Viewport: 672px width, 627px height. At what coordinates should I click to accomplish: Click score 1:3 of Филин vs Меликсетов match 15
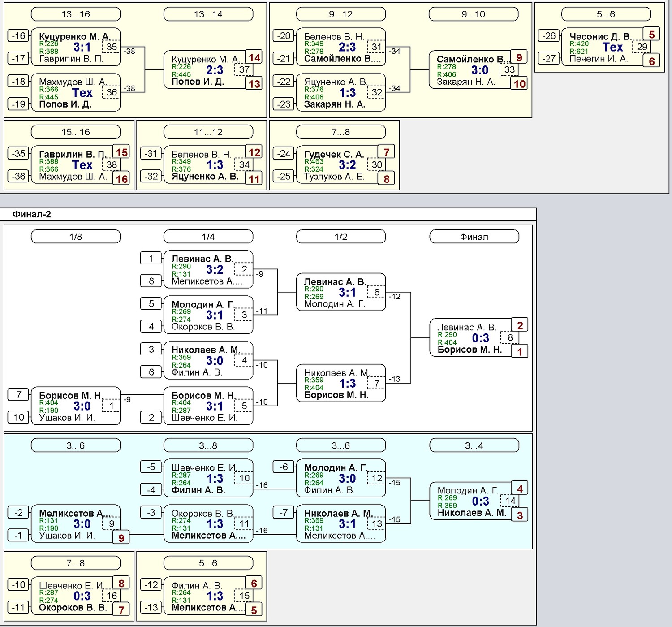(215, 596)
